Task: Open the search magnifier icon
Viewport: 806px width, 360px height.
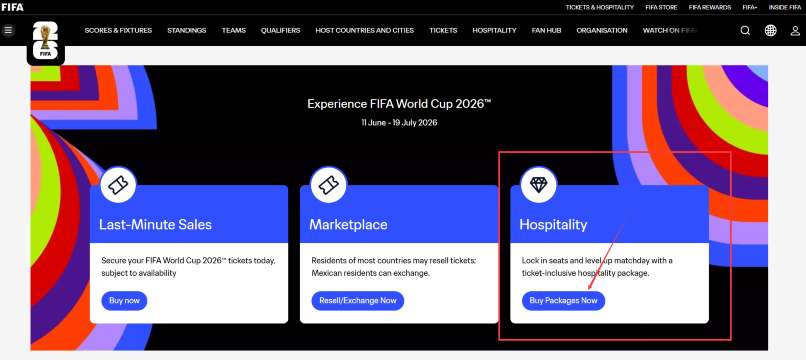Action: tap(745, 30)
